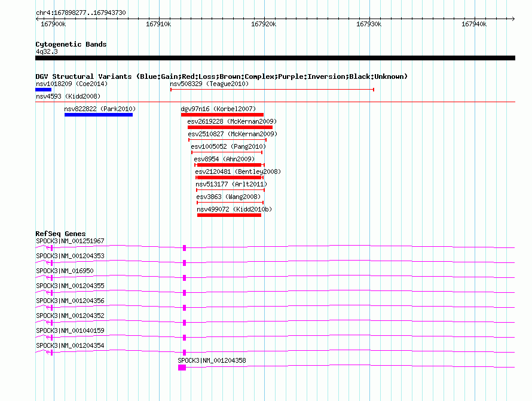Open the SPOCK3|NM_001204353 transcript label
Screen dimensions: 532x401
tap(70, 256)
